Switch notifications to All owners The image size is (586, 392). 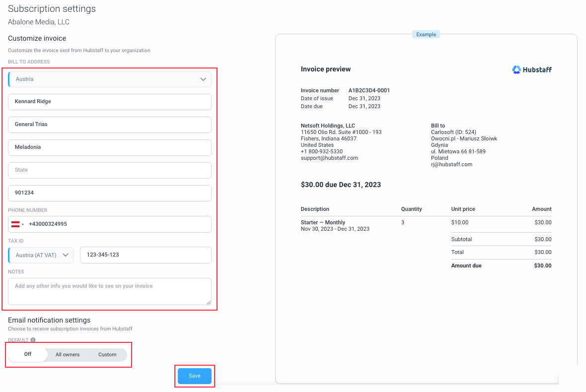(68, 355)
